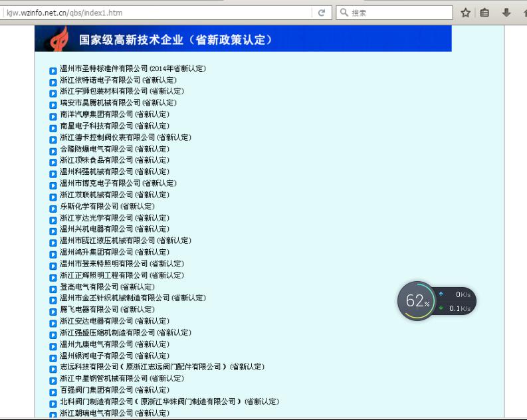Open link 浙江顶味食品有限公司
The image size is (527, 420).
pos(114,160)
